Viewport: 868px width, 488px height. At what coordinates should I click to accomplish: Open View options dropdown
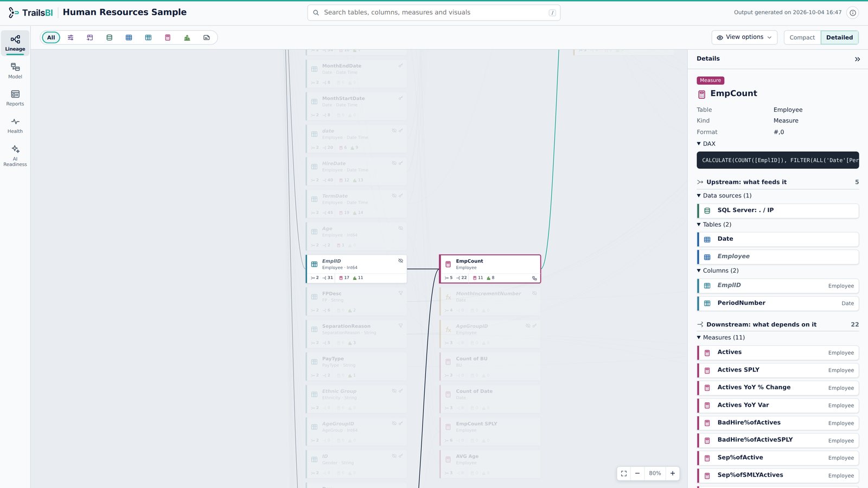tap(744, 37)
